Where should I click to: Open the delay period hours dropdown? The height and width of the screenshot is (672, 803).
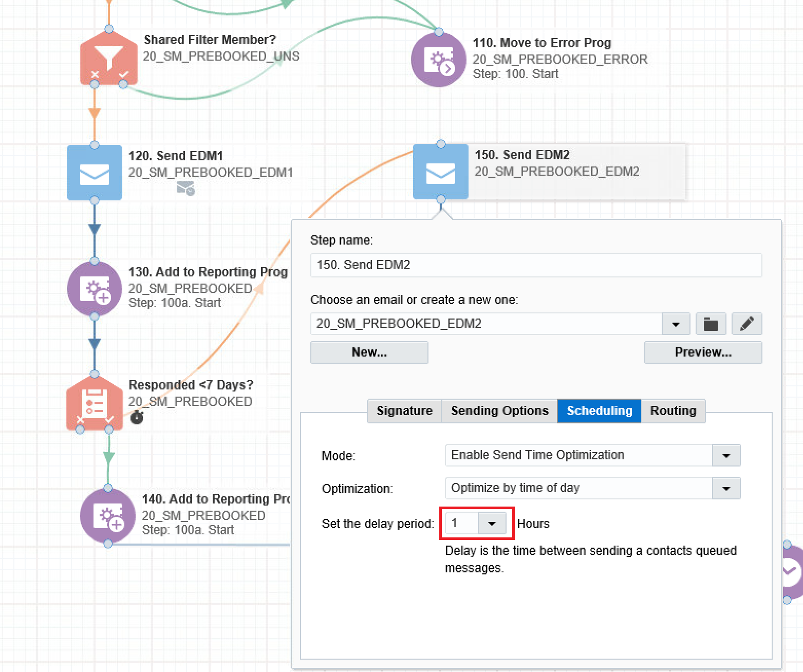[x=492, y=524]
